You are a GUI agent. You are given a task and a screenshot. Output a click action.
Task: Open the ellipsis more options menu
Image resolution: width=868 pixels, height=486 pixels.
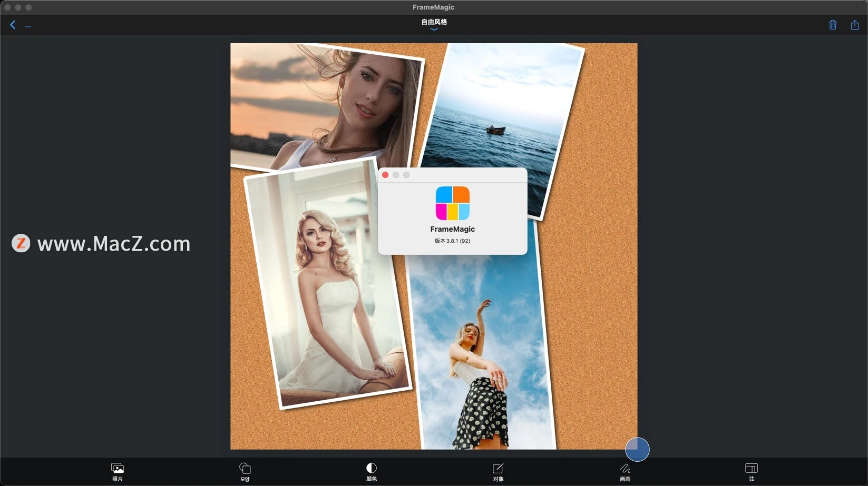[x=28, y=26]
